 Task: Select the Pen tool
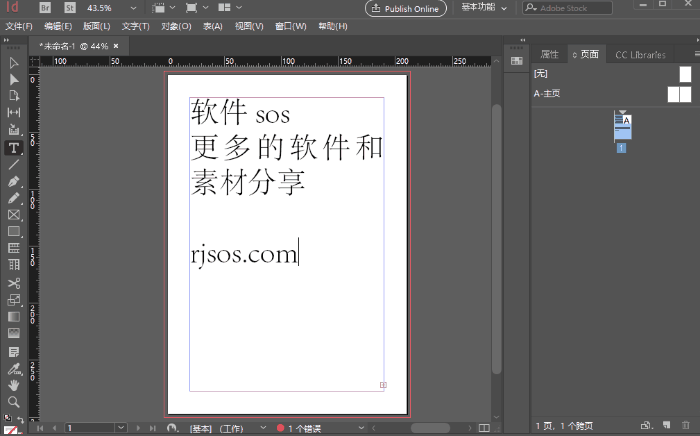(x=14, y=182)
